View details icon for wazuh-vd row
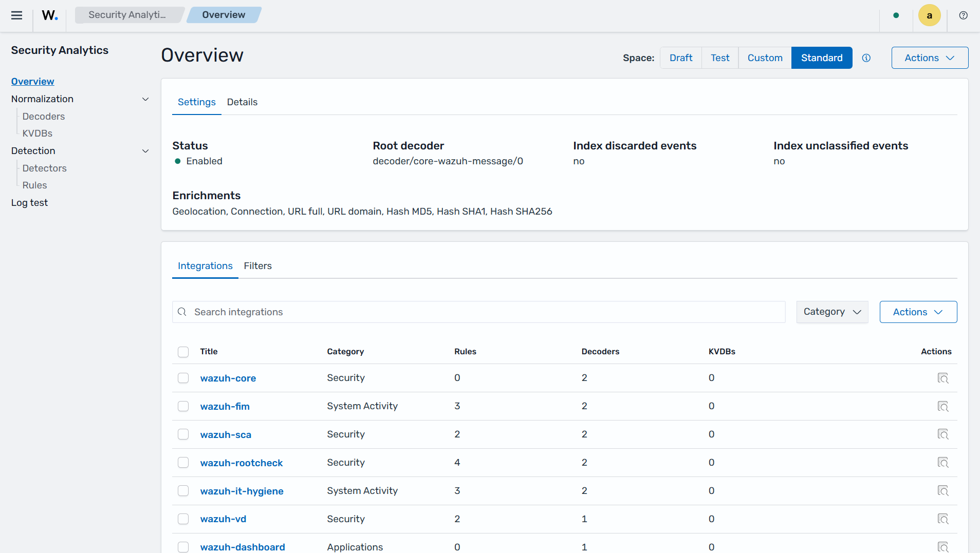980x553 pixels. 943,519
